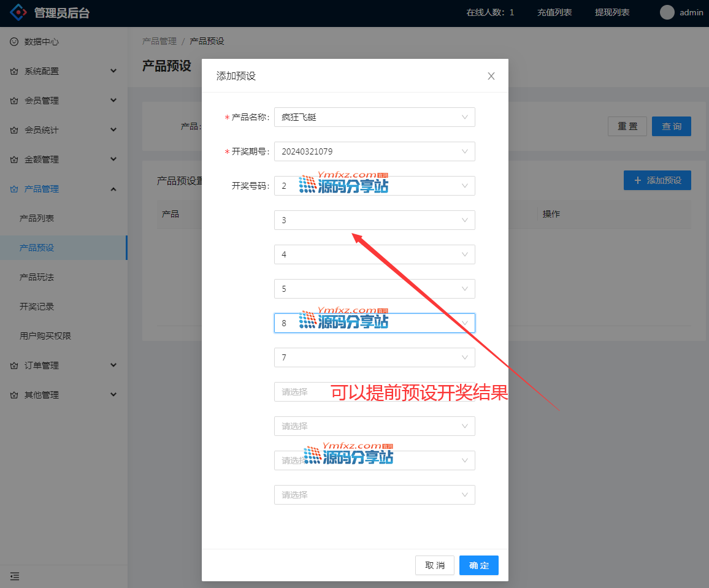Click the sidebar collapse icon at bottom
709x588 pixels.
(x=15, y=576)
